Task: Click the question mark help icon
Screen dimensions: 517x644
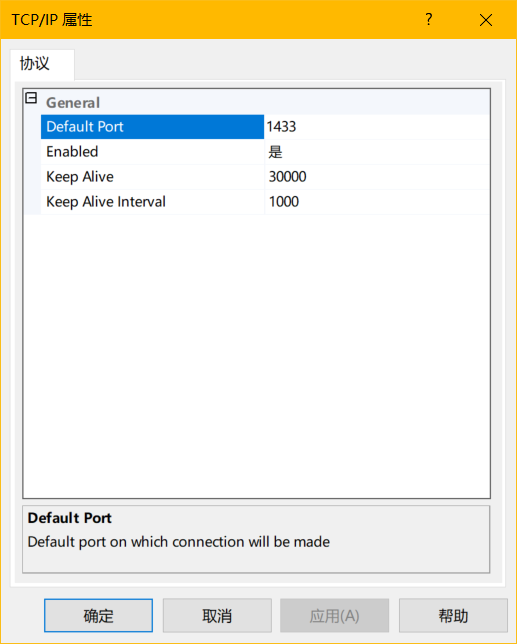Action: pyautogui.click(x=428, y=19)
